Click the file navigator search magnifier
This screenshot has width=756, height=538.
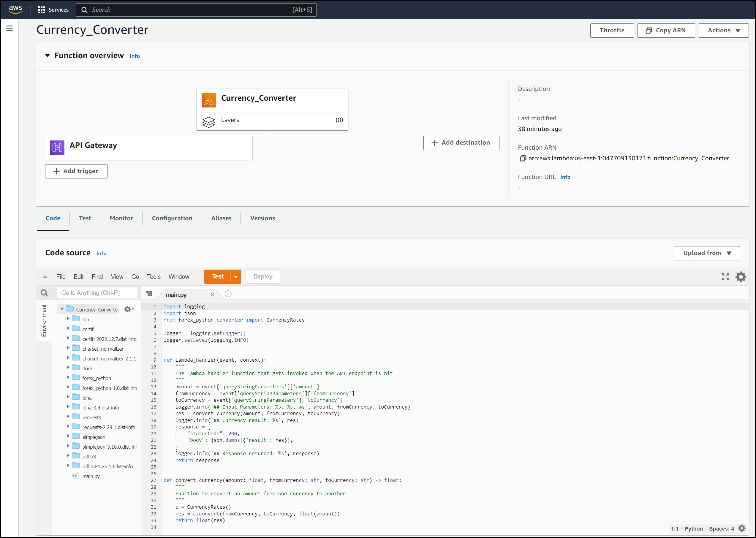click(x=44, y=292)
